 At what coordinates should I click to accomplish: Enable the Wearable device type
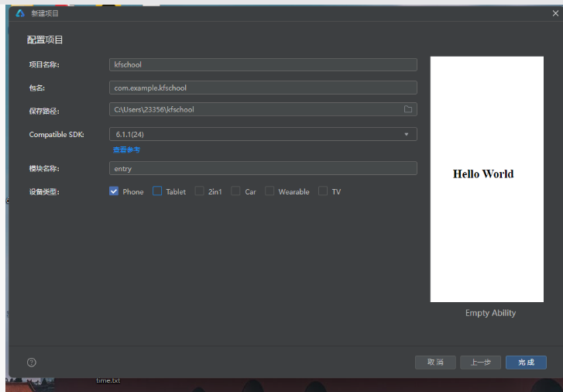pyautogui.click(x=269, y=191)
